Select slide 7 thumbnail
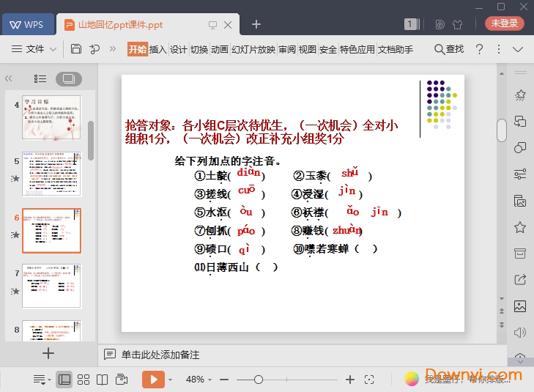The width and height of the screenshot is (534, 392). point(51,287)
